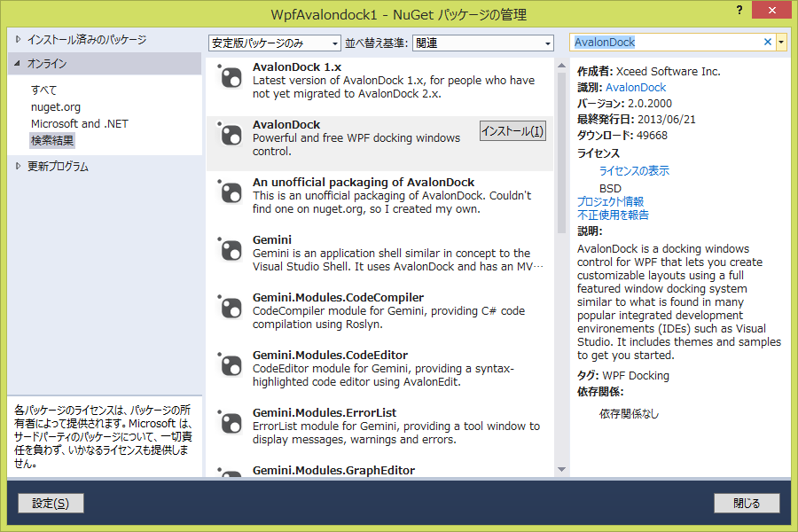Image resolution: width=798 pixels, height=532 pixels.
Task: Click the package list scroll up arrow
Action: pyautogui.click(x=562, y=65)
